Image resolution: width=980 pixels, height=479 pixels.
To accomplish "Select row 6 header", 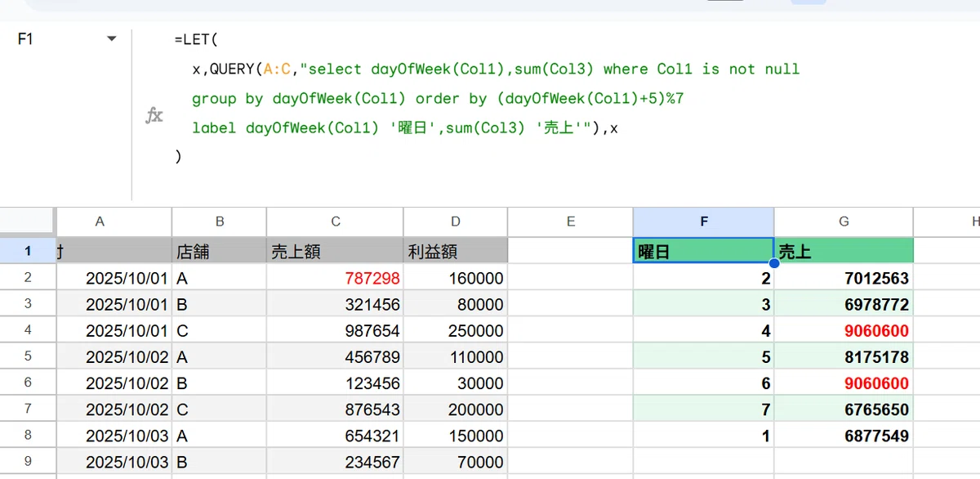I will pyautogui.click(x=27, y=383).
